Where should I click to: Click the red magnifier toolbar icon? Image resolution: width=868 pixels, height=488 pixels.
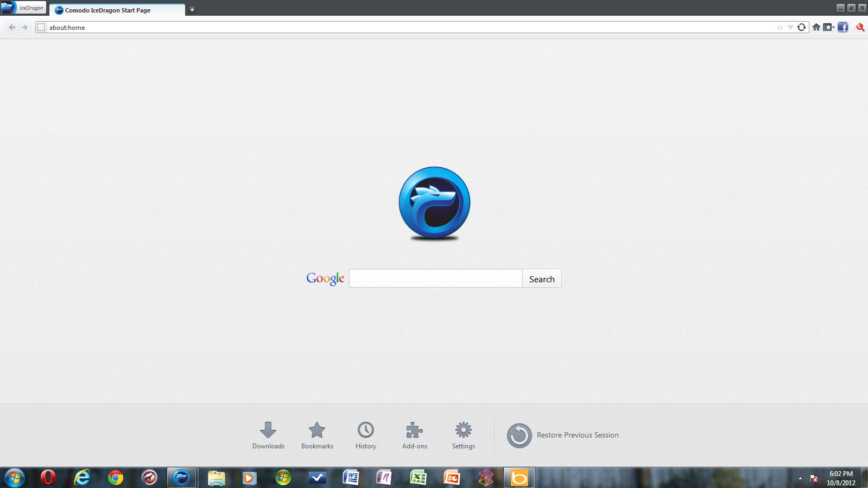pos(860,27)
